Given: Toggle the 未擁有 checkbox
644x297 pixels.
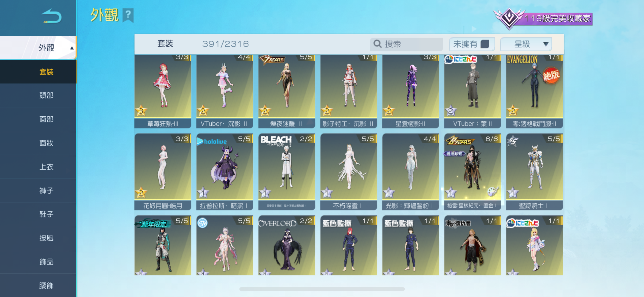Looking at the screenshot, I should click(x=485, y=44).
